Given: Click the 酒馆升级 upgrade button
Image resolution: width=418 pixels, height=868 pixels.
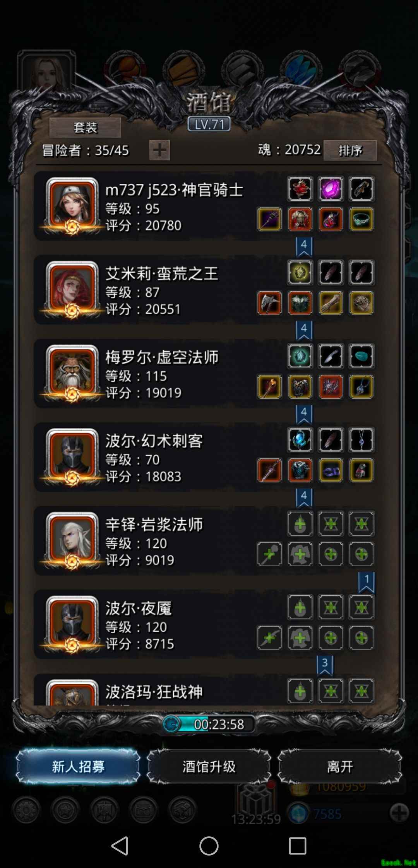Looking at the screenshot, I should click(x=209, y=766).
